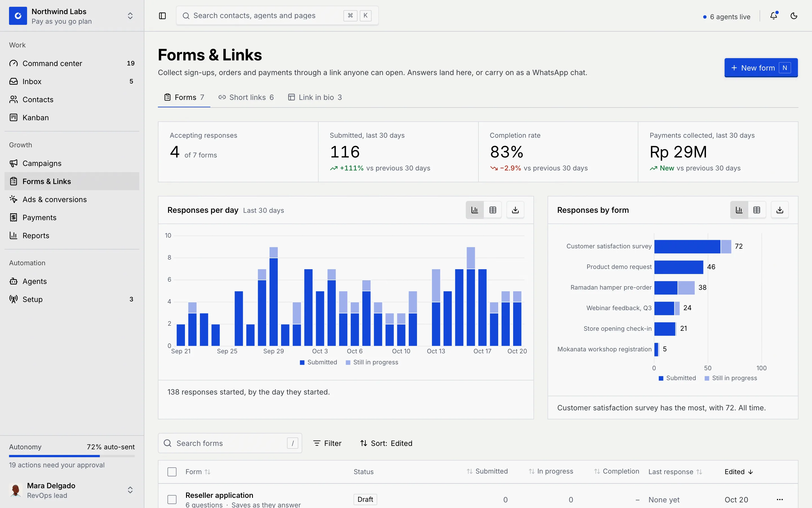Download Responses by form chart
812x508 pixels.
click(x=780, y=210)
